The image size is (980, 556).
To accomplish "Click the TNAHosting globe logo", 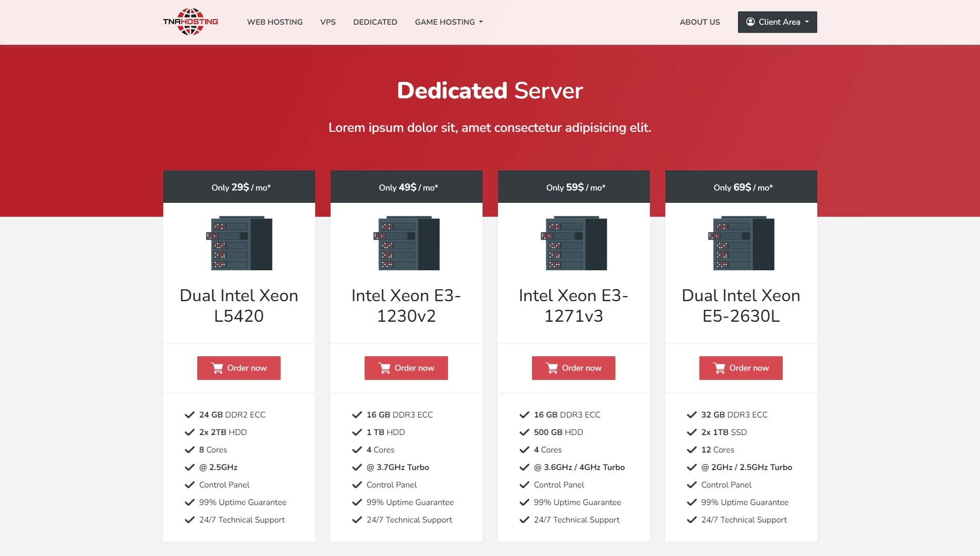I will (191, 22).
